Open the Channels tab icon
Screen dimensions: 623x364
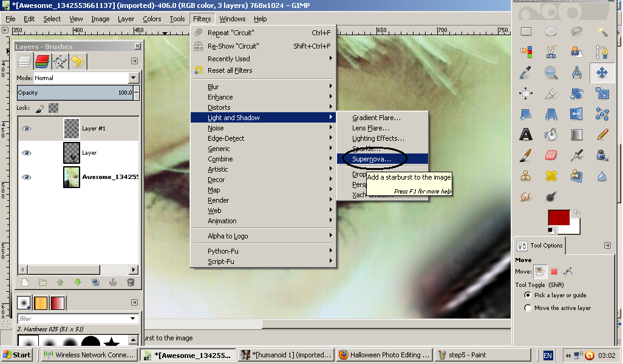[x=42, y=61]
